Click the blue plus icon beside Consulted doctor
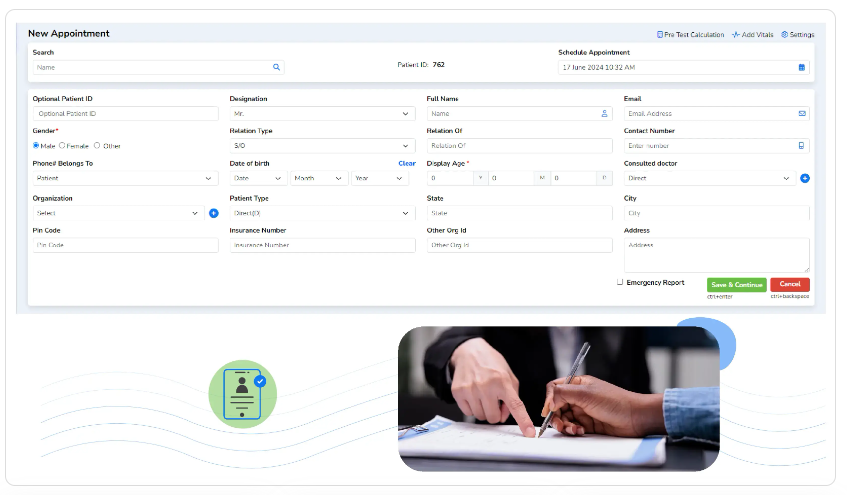Image resolution: width=847 pixels, height=495 pixels. pyautogui.click(x=804, y=178)
